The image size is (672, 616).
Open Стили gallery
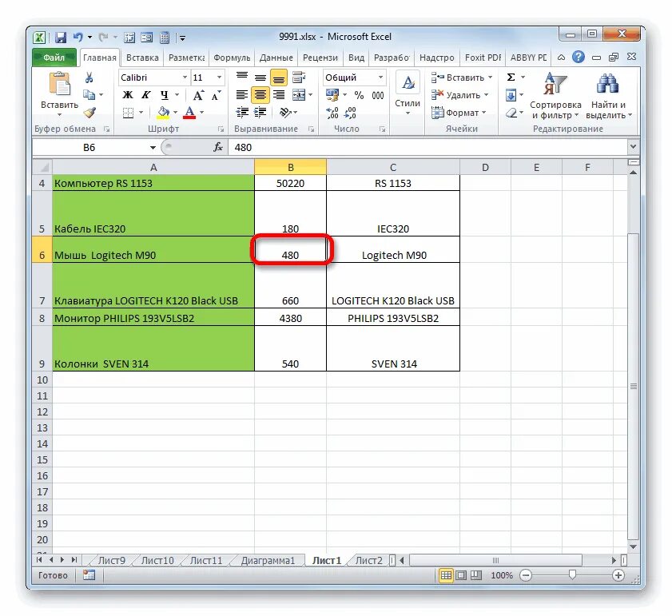(x=408, y=95)
